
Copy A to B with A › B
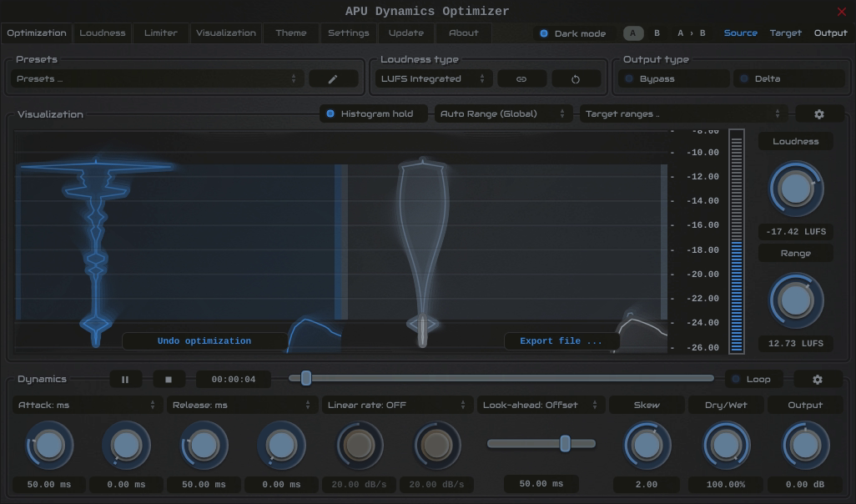[691, 33]
